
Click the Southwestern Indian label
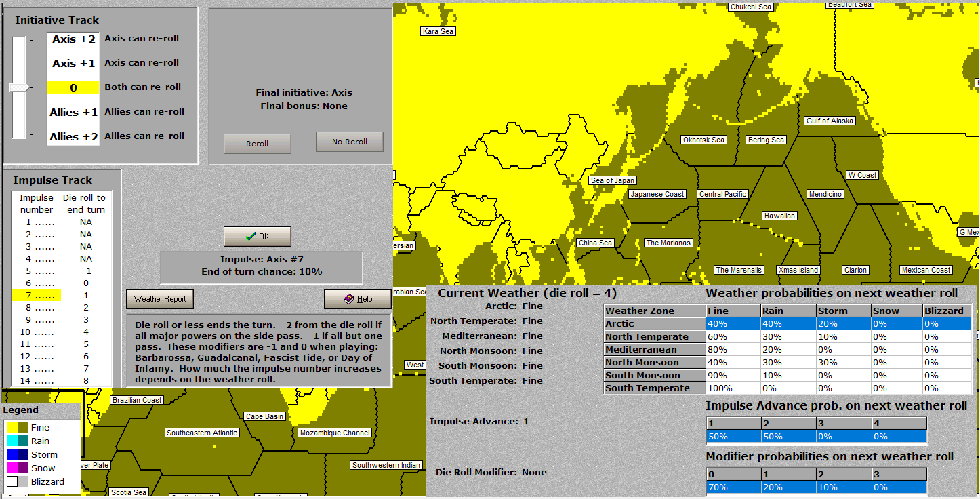(x=386, y=465)
